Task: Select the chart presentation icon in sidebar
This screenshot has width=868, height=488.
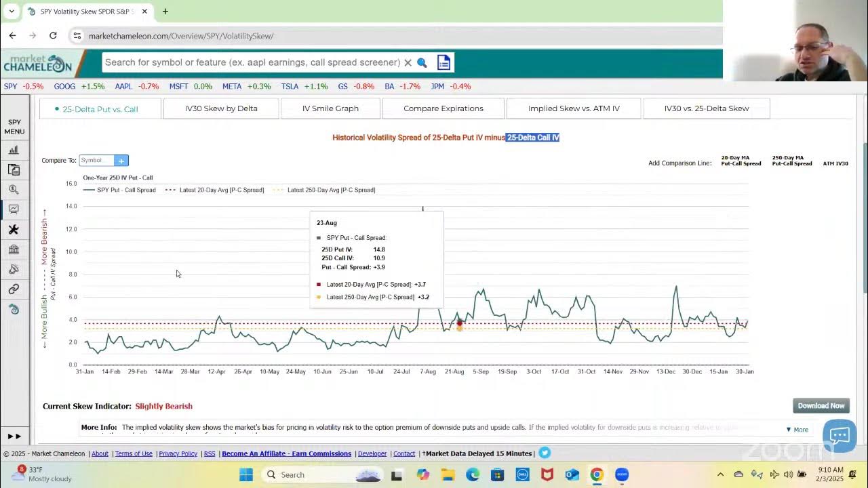Action: pyautogui.click(x=14, y=209)
